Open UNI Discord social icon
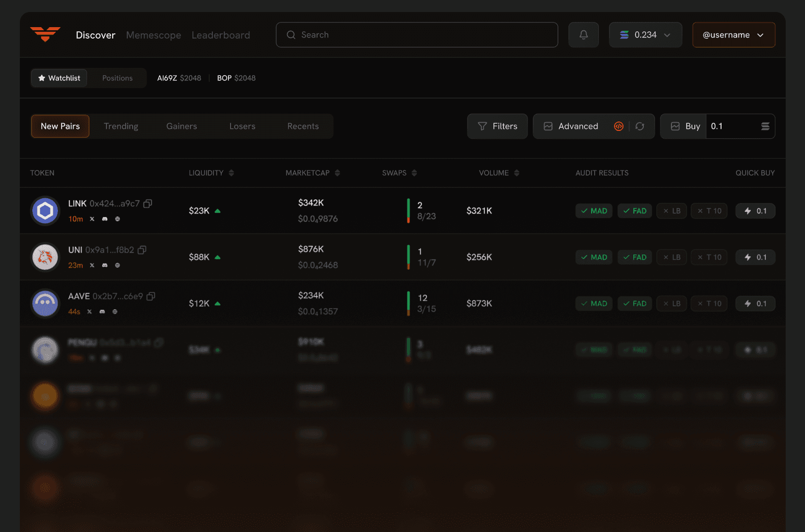The width and height of the screenshot is (805, 532). point(105,265)
